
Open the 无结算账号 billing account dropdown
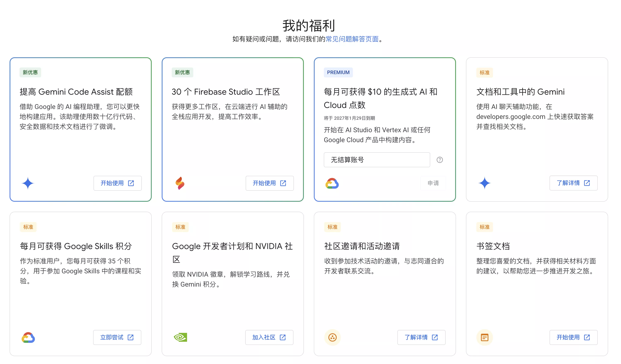point(377,160)
